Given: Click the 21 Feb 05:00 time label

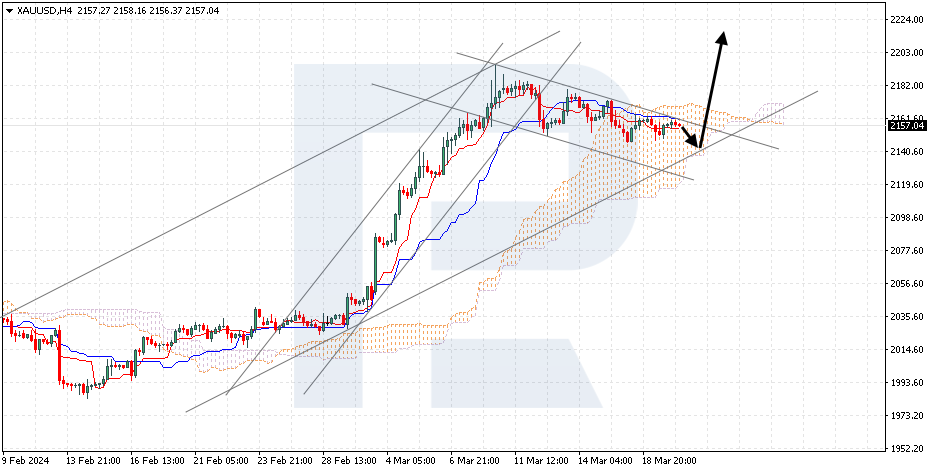Looking at the screenshot, I should 221,461.
